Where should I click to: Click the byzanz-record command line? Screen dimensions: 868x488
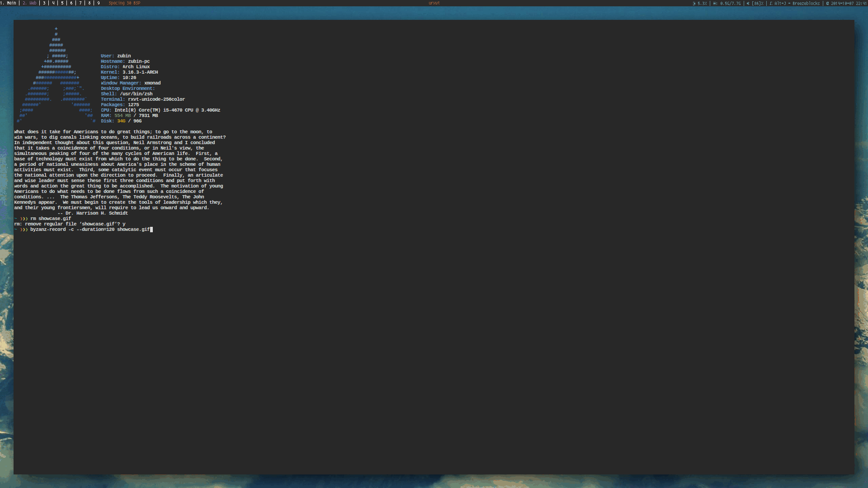pyautogui.click(x=90, y=230)
